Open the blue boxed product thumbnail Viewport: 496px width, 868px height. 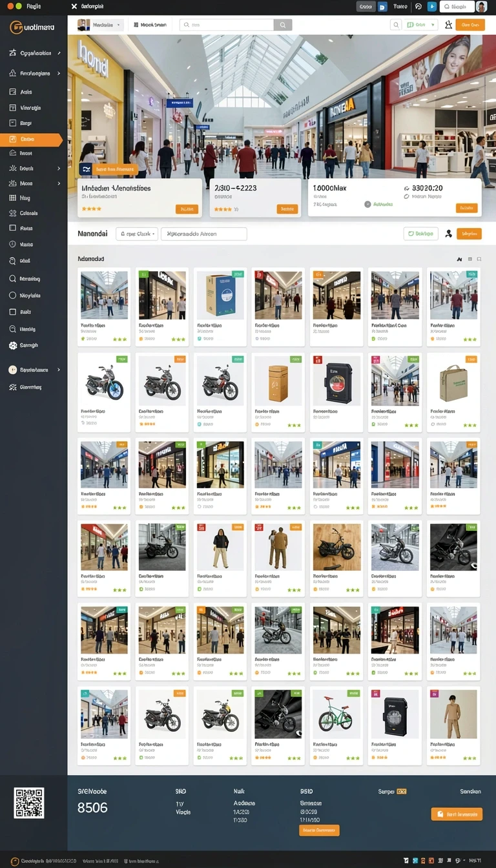(220, 294)
